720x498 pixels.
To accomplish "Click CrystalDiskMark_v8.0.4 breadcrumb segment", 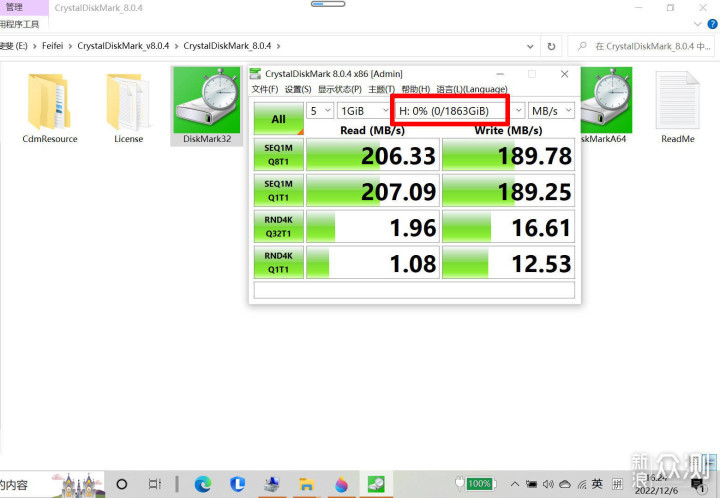I will [x=123, y=46].
